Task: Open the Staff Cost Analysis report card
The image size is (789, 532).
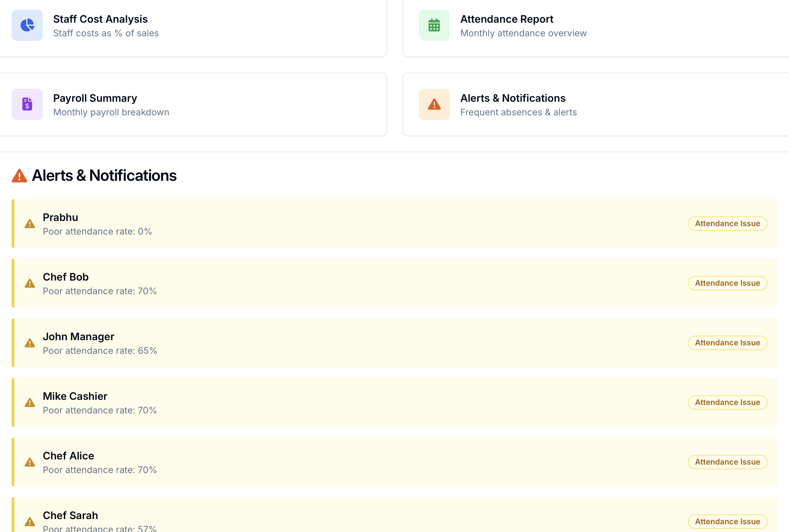Action: click(100, 19)
